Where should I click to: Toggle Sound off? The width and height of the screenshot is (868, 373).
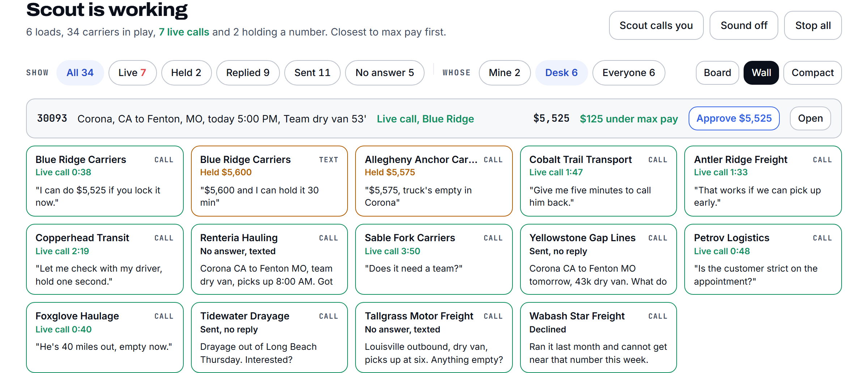[744, 25]
